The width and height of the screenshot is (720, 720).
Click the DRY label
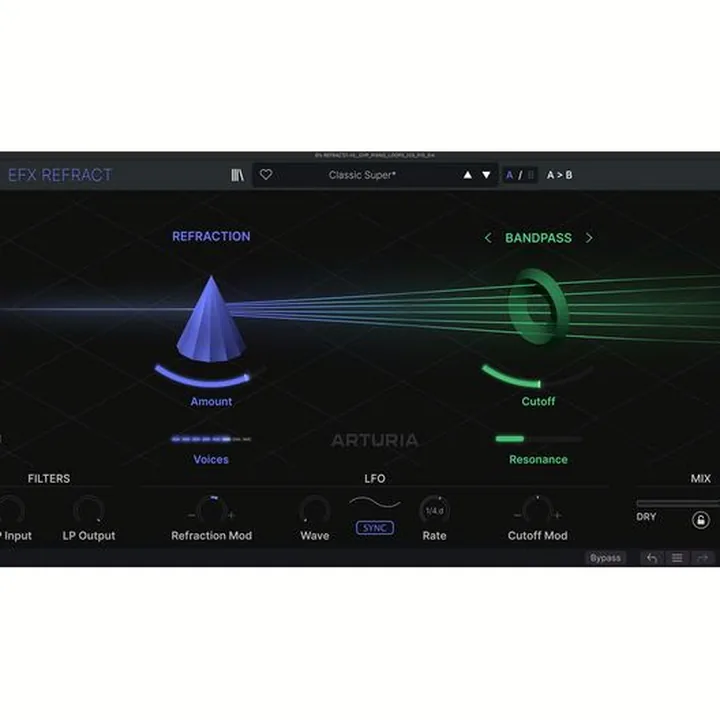tap(646, 517)
